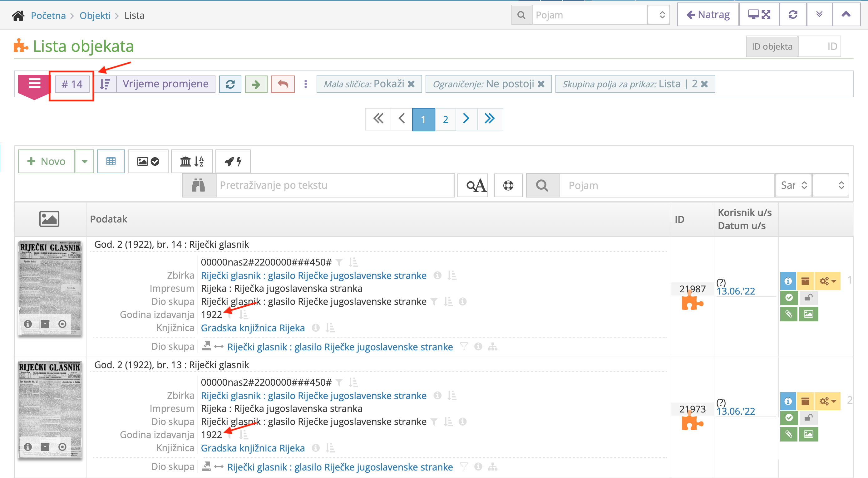Click green checkmark button for ID 21987
This screenshot has height=478, width=868.
click(789, 298)
